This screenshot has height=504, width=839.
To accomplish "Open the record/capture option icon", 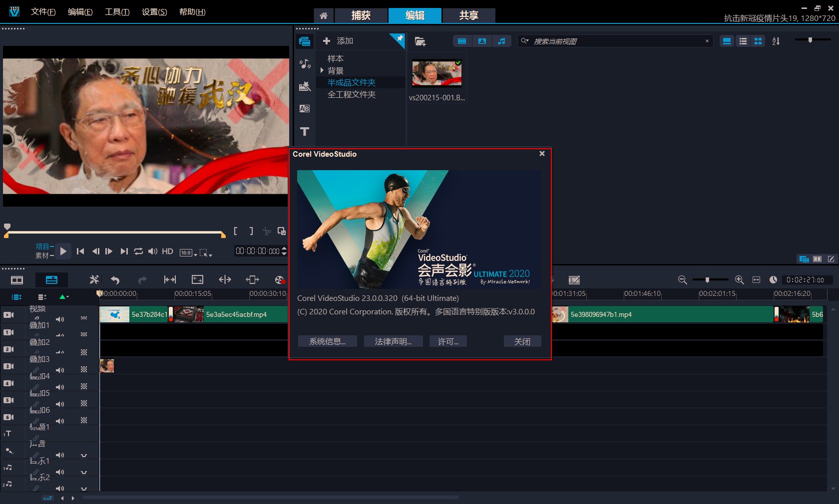I will (x=280, y=280).
